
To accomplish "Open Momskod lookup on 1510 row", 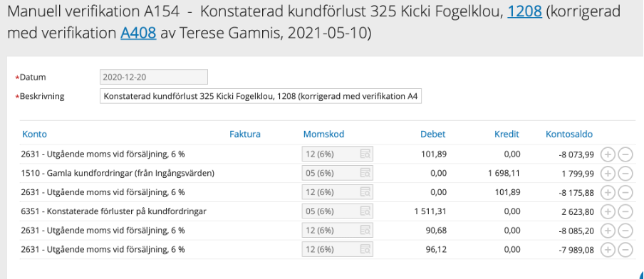I will (365, 173).
